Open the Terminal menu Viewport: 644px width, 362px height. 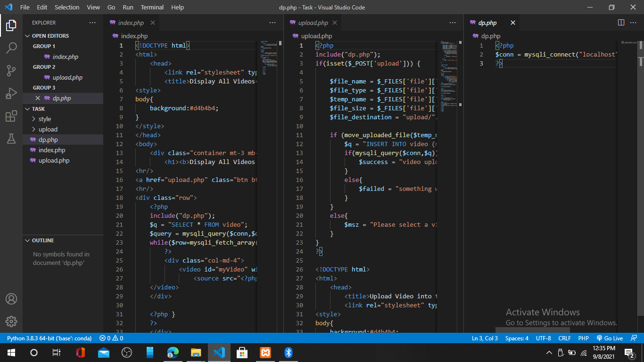coord(152,7)
